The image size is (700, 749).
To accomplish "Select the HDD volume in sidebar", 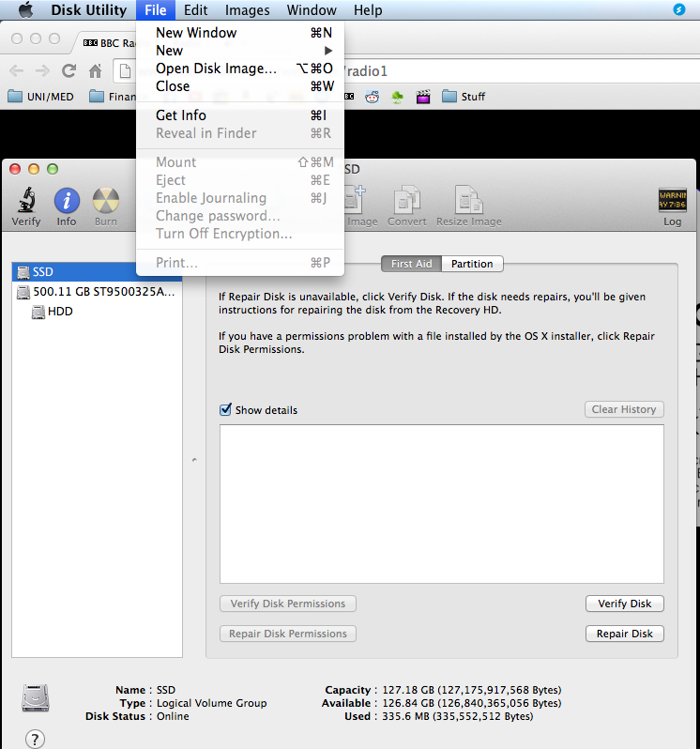I will pos(97,312).
